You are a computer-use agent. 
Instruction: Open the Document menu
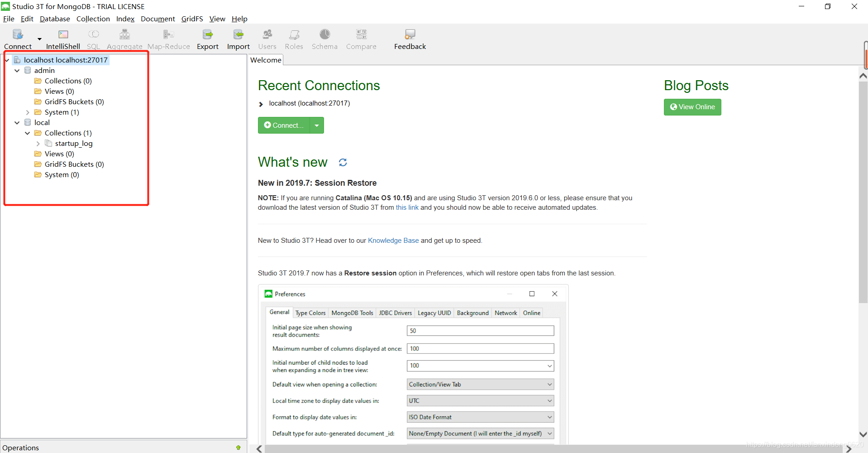click(x=158, y=19)
